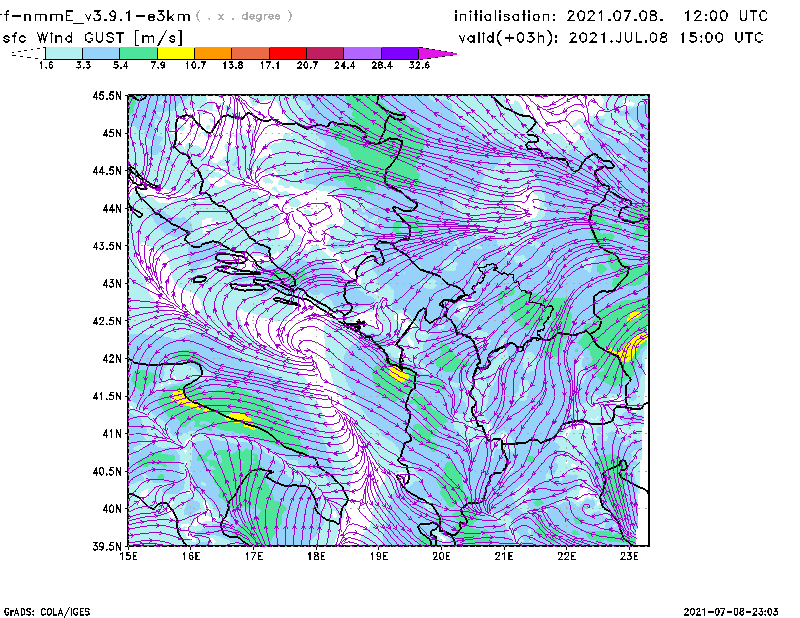Click the '21E' longitude label
Screen dimensions: 800x618
(504, 556)
